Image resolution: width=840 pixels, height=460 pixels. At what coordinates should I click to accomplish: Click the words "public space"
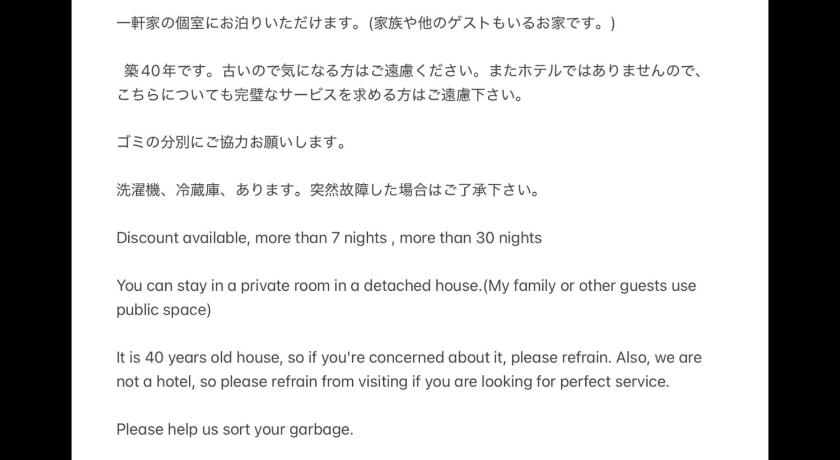pos(160,310)
